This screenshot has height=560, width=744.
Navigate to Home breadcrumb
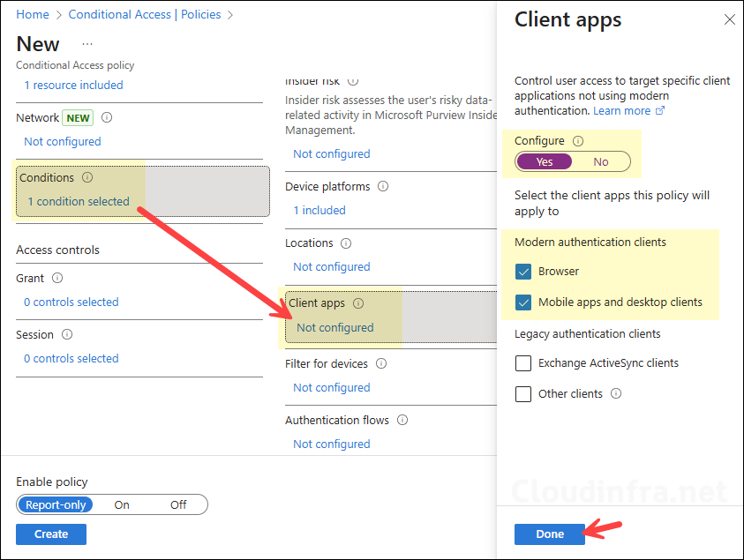coord(32,14)
